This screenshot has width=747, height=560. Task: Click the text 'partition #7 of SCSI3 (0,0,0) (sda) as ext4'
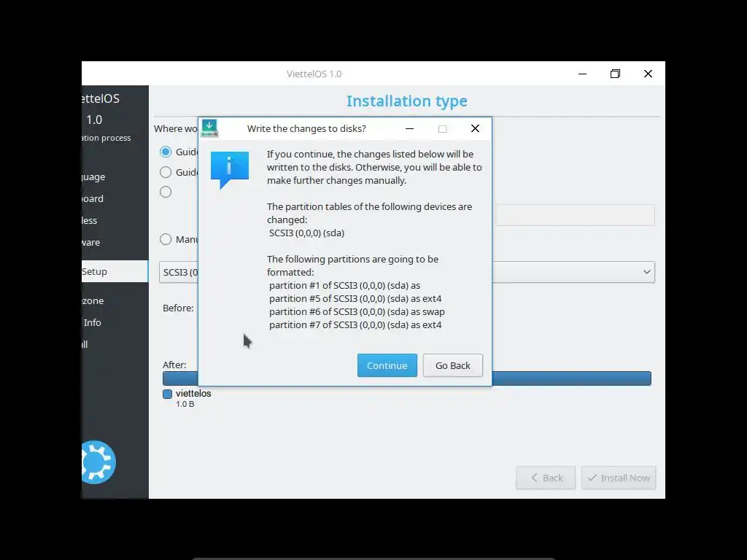pyautogui.click(x=355, y=324)
